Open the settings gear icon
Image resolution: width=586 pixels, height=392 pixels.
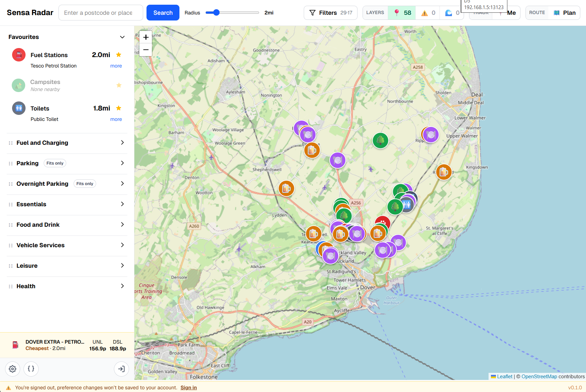[12, 369]
